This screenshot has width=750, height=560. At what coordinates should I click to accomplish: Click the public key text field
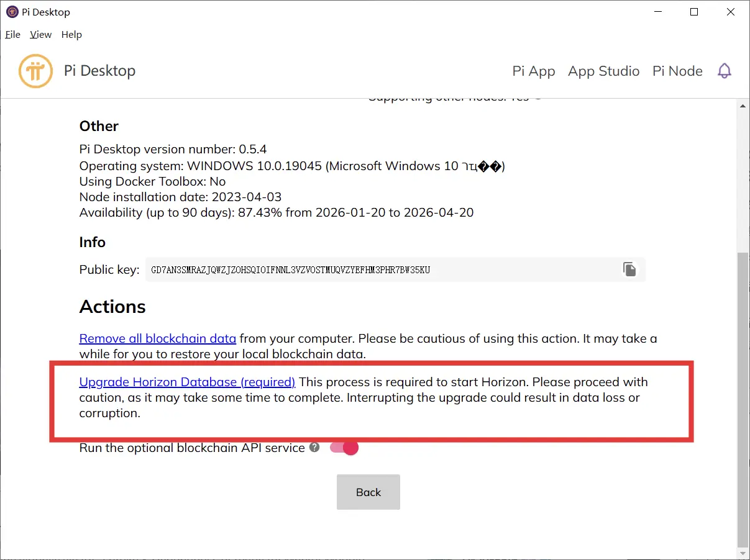(x=395, y=270)
